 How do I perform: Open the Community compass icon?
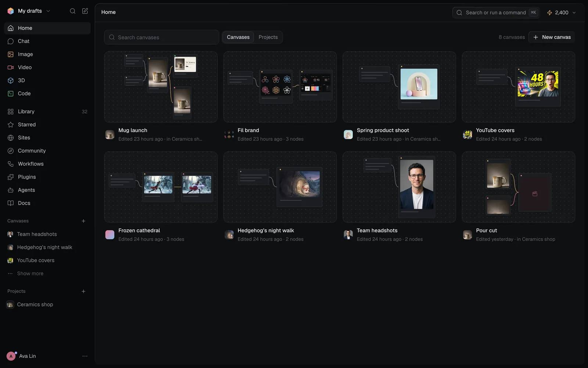click(11, 151)
